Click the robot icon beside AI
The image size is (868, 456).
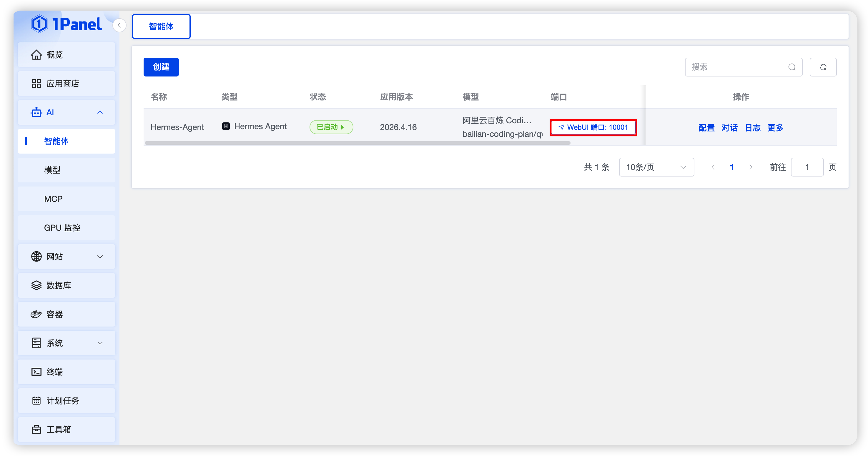point(36,112)
